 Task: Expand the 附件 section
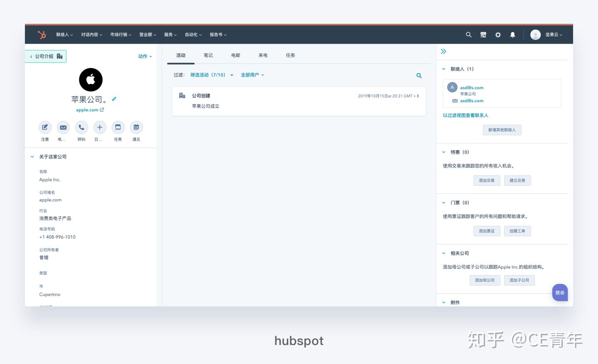pyautogui.click(x=444, y=303)
